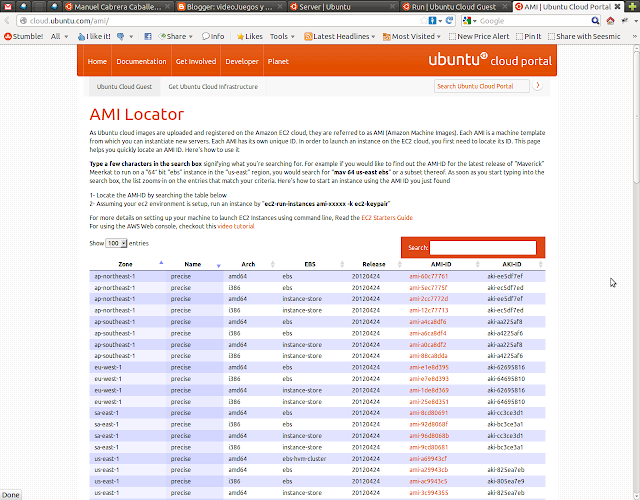The width and height of the screenshot is (640, 500).
Task: Expand the Most Visited bookmarks menu
Action: [x=412, y=36]
